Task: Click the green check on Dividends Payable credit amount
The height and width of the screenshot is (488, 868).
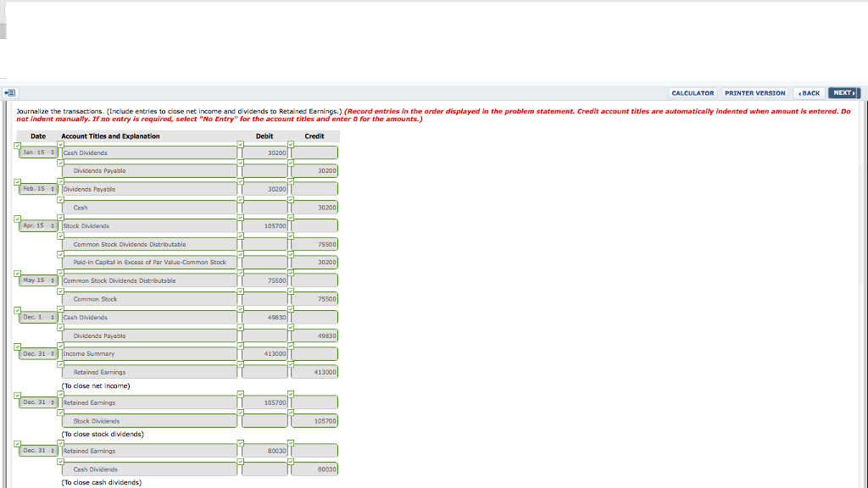Action: coord(291,164)
